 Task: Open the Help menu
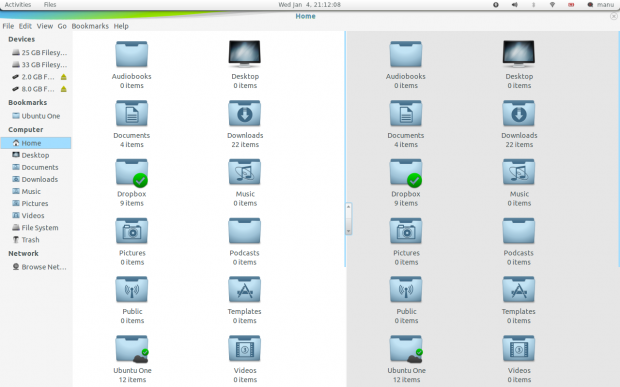point(121,26)
